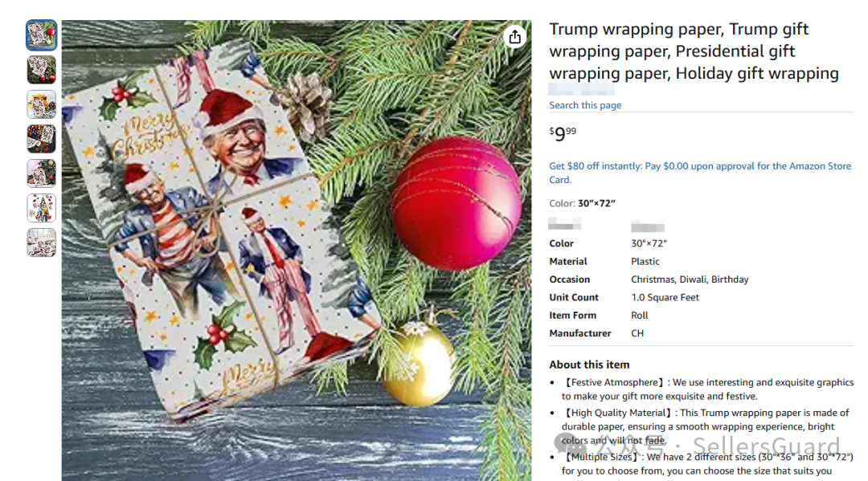Select the second product thumbnail
The width and height of the screenshot is (868, 481).
pos(42,70)
